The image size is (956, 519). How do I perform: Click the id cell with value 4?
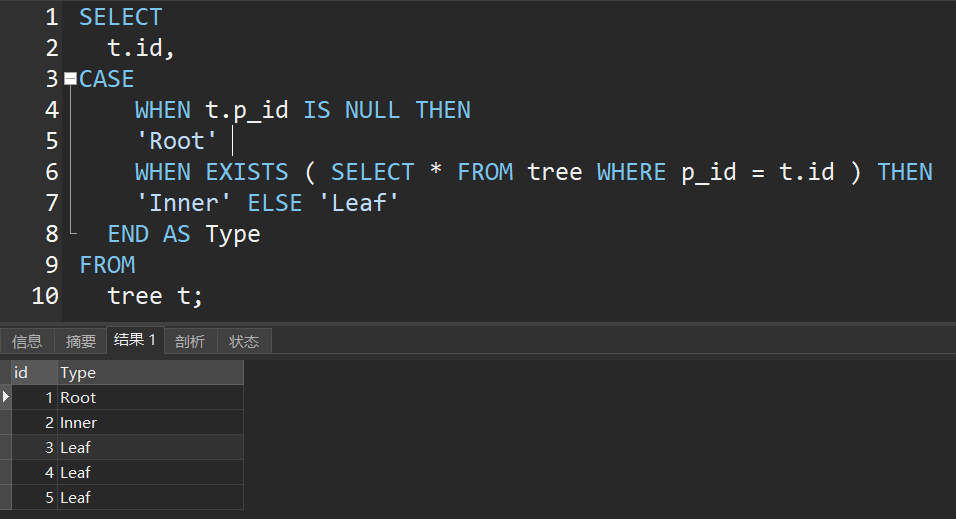[33, 472]
